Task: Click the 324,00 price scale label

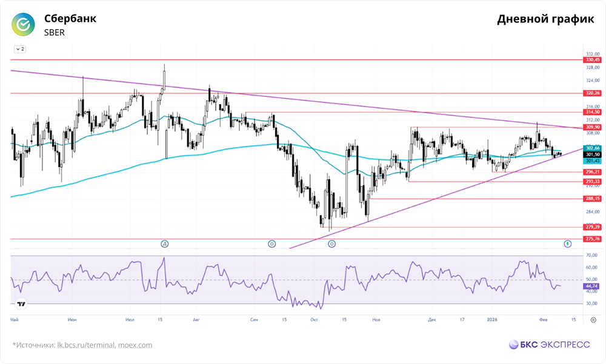Action: [x=593, y=81]
